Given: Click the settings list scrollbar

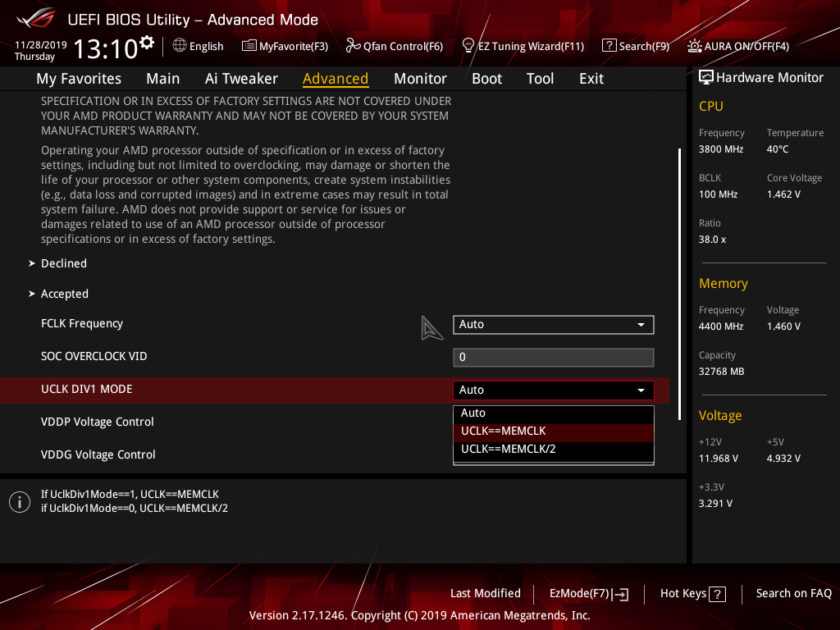Looking at the screenshot, I should tap(679, 284).
